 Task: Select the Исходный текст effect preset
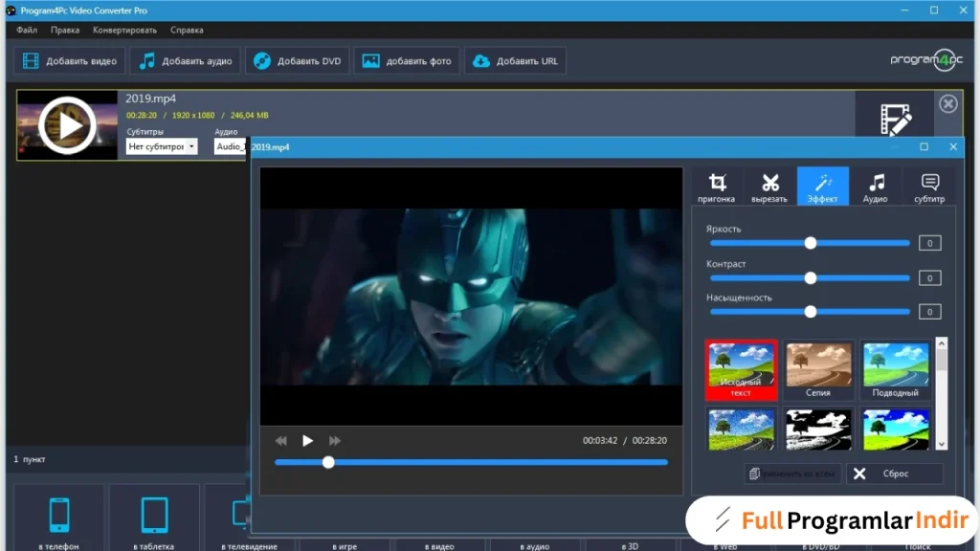(742, 370)
